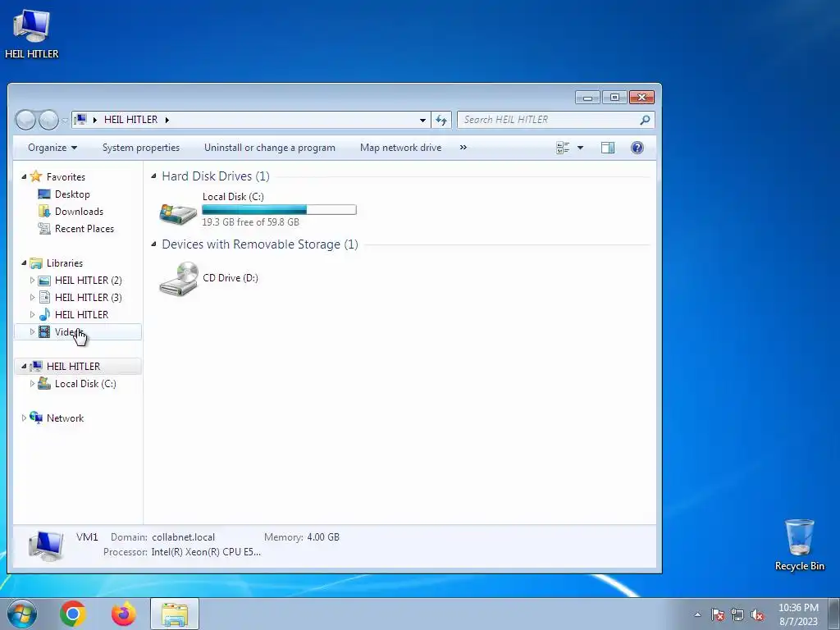Click the muted volume tray icon
Screen dimensions: 840x630
(757, 614)
